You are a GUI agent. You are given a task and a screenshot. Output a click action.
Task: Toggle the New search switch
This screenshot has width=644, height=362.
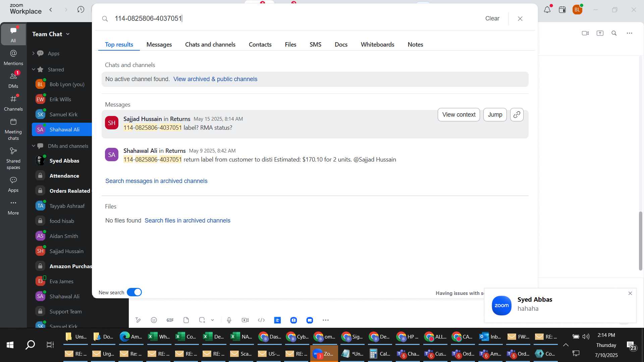pos(134,292)
